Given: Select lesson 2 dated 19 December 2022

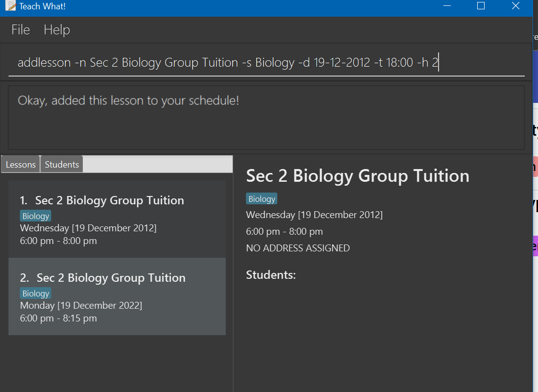Looking at the screenshot, I should pos(117,296).
